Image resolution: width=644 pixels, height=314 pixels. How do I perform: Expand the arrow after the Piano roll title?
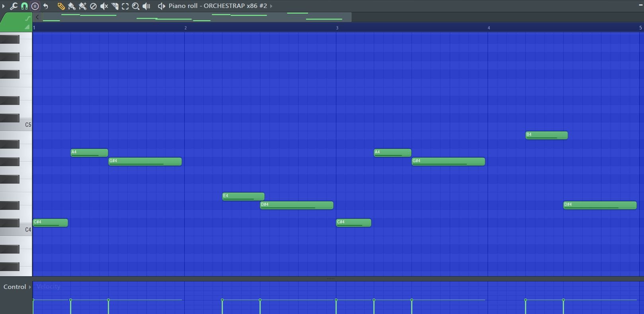[x=271, y=6]
